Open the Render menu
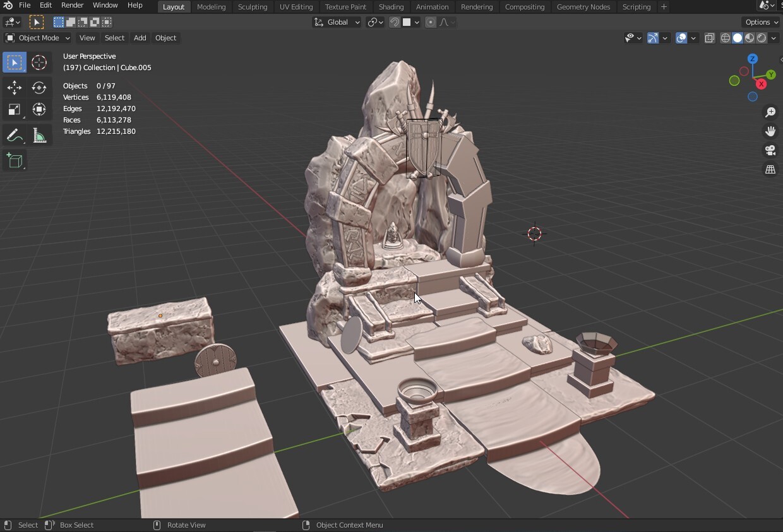 tap(72, 5)
